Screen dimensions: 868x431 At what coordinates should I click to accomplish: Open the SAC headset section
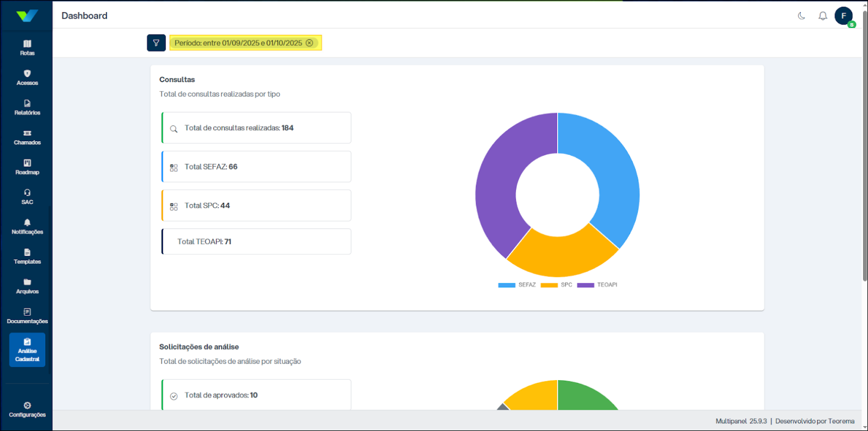tap(27, 197)
